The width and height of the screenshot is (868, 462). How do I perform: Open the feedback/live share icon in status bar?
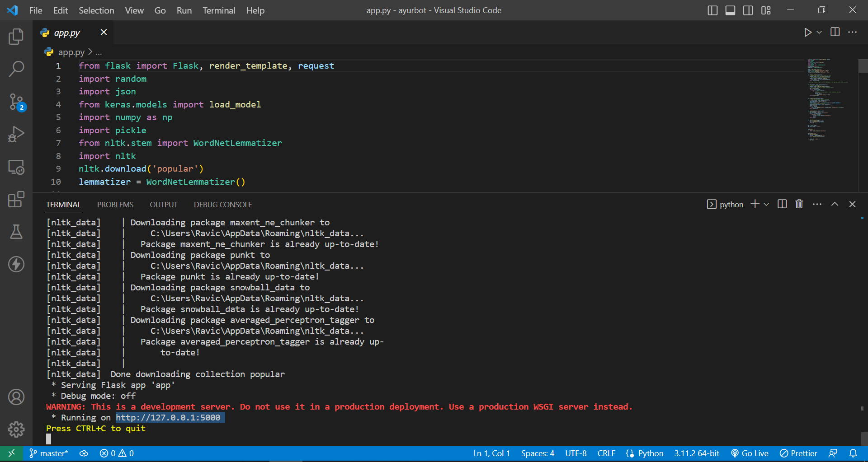tap(833, 453)
